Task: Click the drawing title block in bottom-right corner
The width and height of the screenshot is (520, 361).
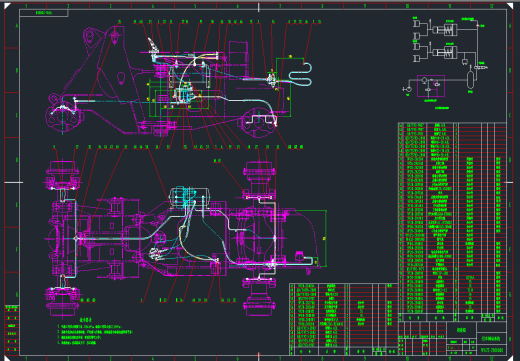Action: (x=452, y=338)
